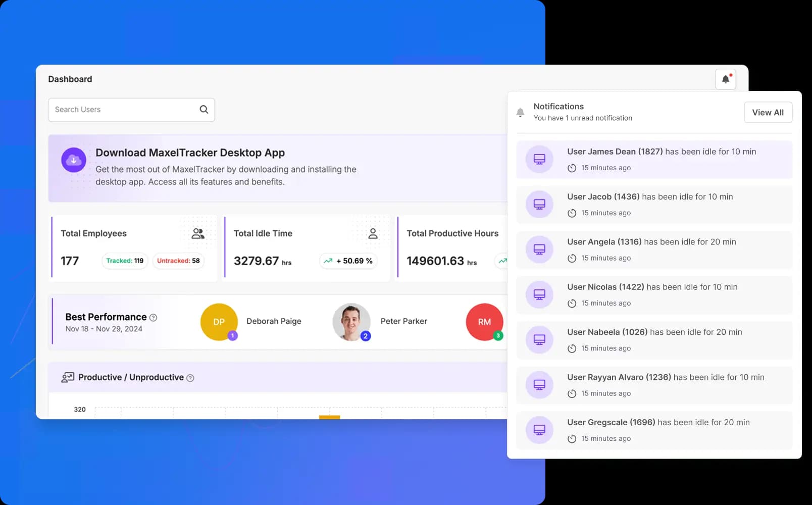The image size is (812, 505).
Task: Click the monitor icon beside User Gregscale
Action: click(x=539, y=430)
